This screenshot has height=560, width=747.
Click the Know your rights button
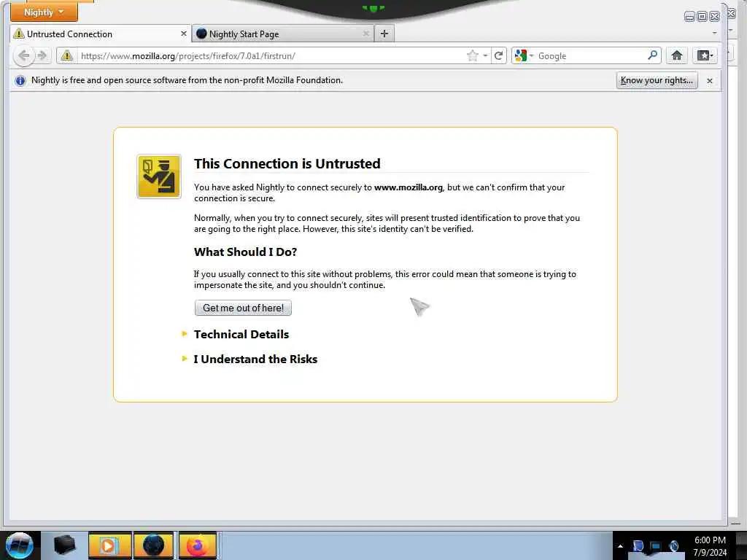(657, 80)
